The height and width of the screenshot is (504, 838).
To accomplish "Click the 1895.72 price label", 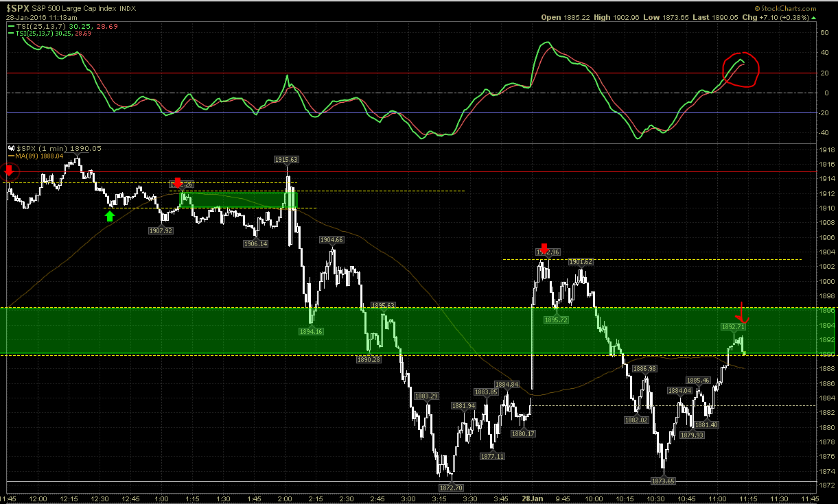I will click(556, 320).
